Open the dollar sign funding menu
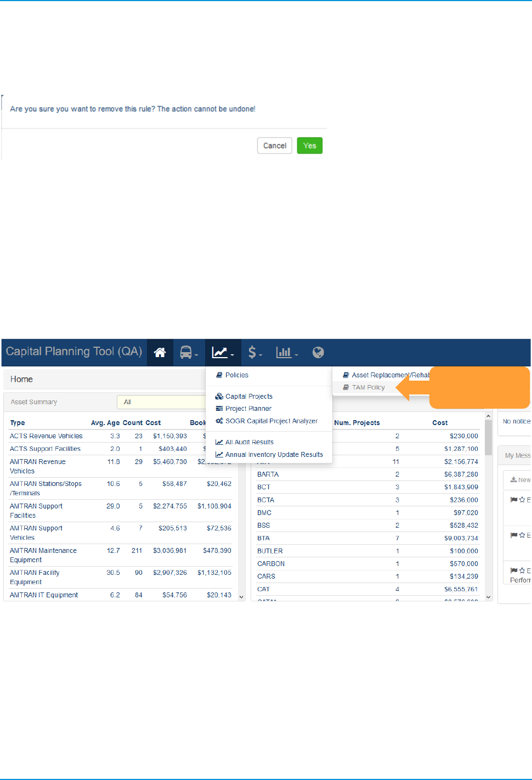Viewport: 532px width, 780px height. coord(255,352)
